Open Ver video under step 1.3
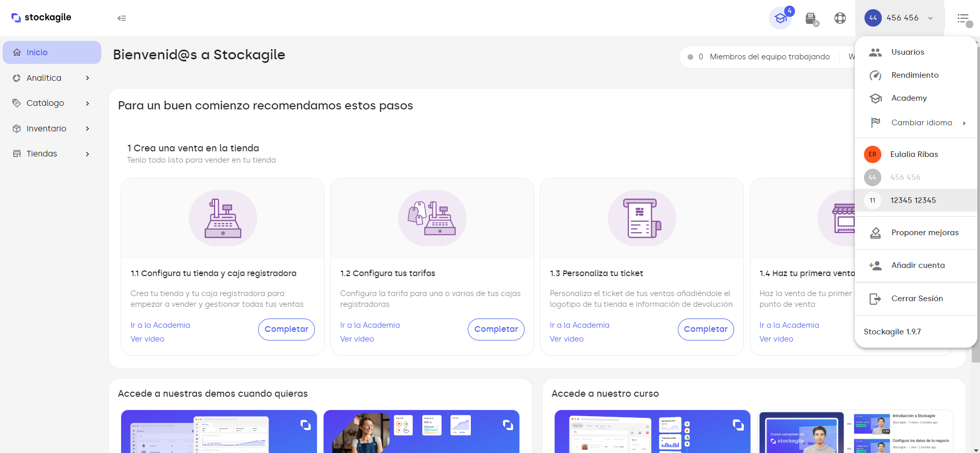980x453 pixels. [566, 339]
